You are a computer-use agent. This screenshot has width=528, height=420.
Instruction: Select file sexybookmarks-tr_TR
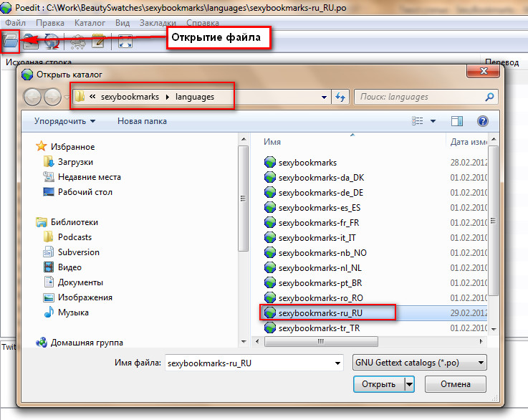[x=312, y=328]
